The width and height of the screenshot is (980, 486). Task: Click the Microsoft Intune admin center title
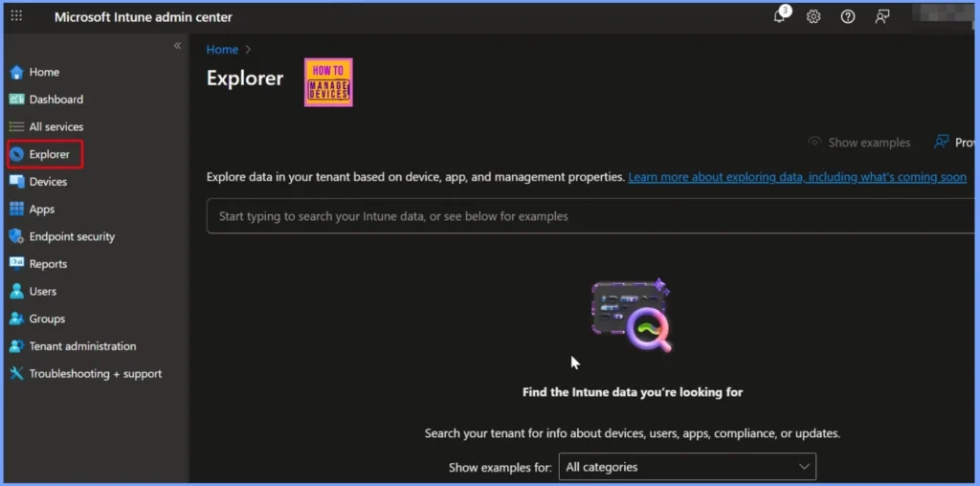tap(144, 17)
